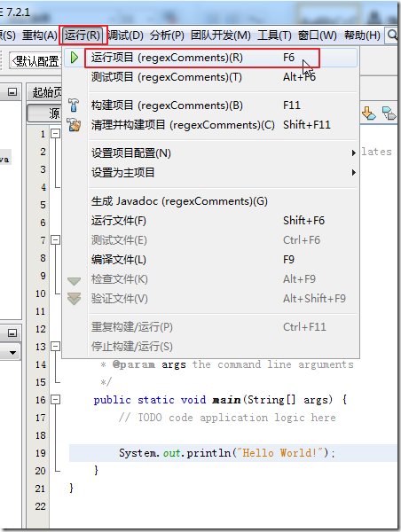Choose 生成 Javadoc (regexComments)(G)
This screenshot has width=401, height=532.
210,201
